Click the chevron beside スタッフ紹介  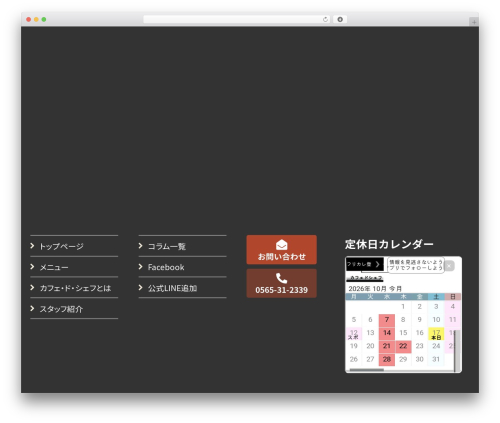click(x=32, y=309)
